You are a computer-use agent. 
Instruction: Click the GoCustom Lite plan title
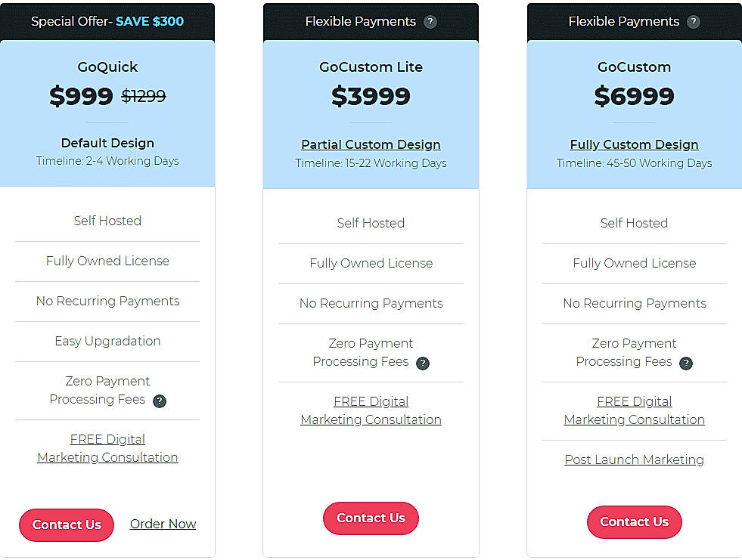coord(371,67)
